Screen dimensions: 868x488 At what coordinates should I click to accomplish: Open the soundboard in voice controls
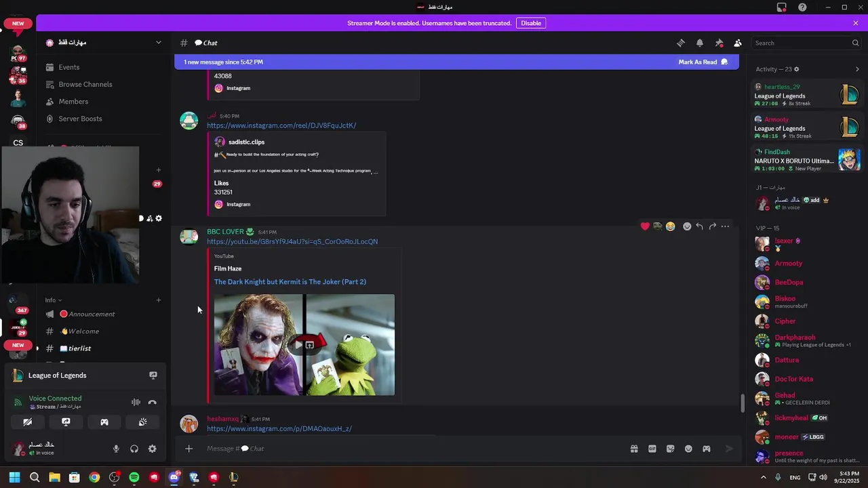click(143, 422)
